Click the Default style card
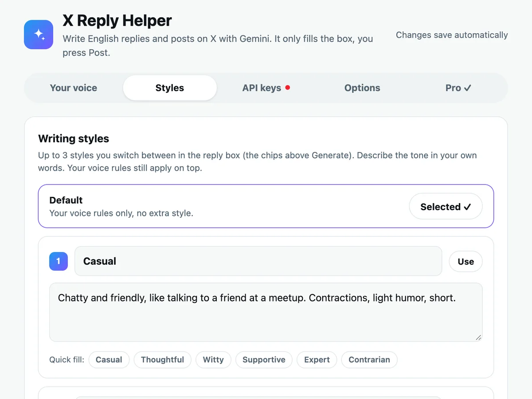The image size is (532, 399). 266,206
